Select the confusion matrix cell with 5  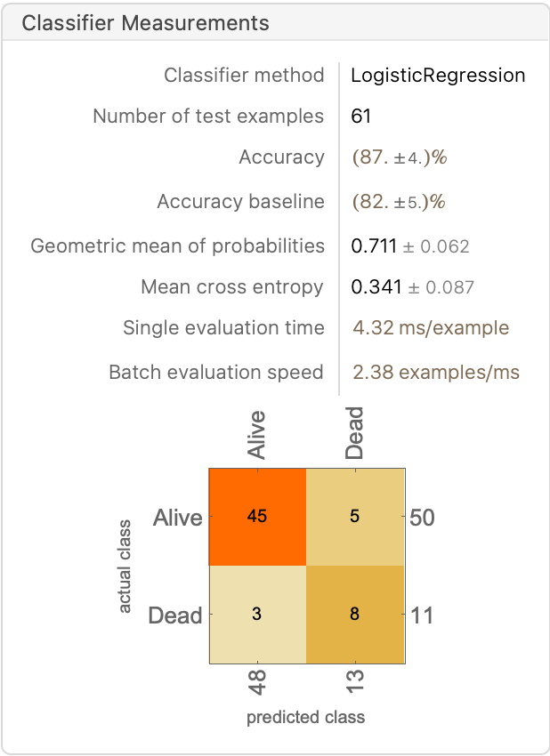[x=355, y=516]
